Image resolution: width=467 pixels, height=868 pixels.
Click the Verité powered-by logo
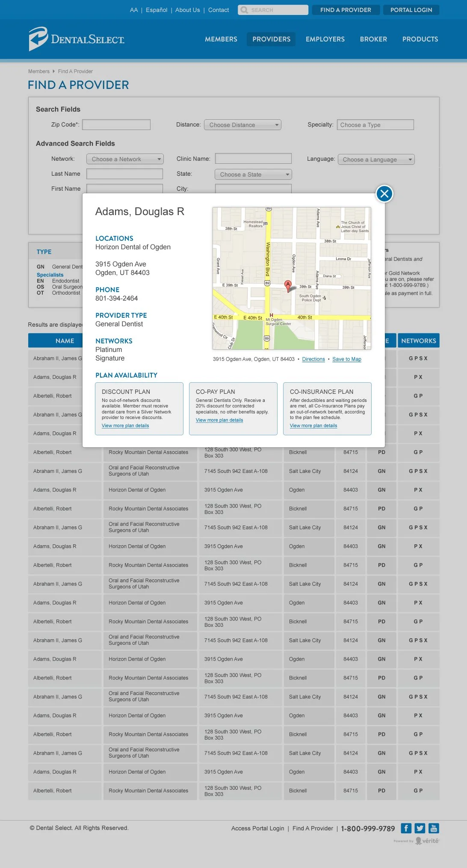(x=417, y=841)
